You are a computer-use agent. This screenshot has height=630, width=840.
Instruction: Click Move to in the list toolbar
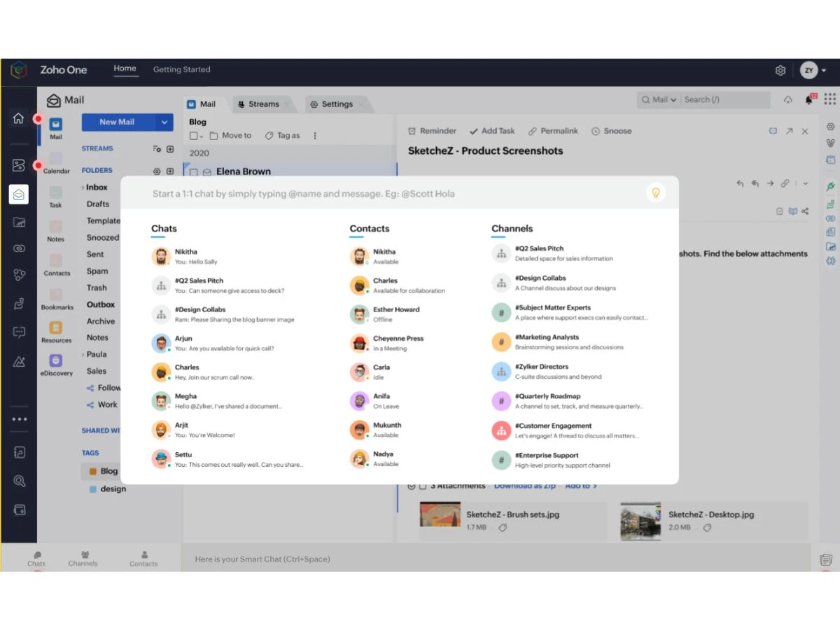pos(231,136)
